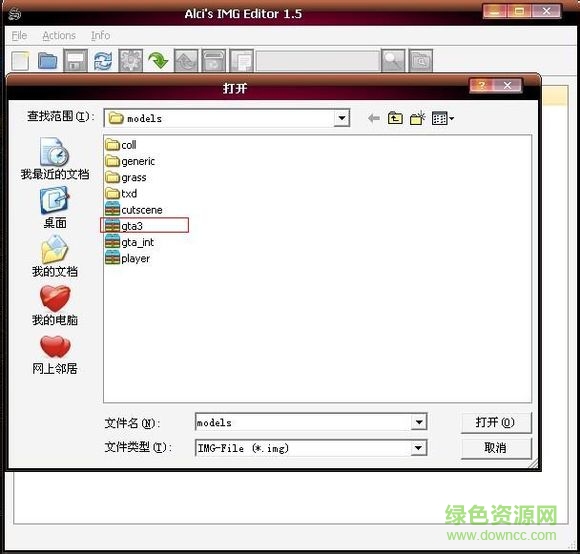Open archive using blue folder toolbar icon

click(47, 60)
